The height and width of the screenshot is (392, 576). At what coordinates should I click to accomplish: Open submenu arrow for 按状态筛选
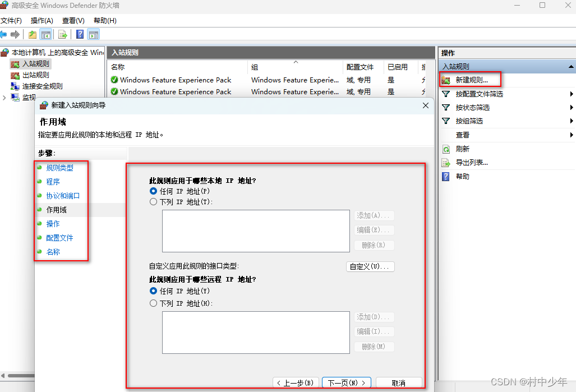(x=571, y=108)
